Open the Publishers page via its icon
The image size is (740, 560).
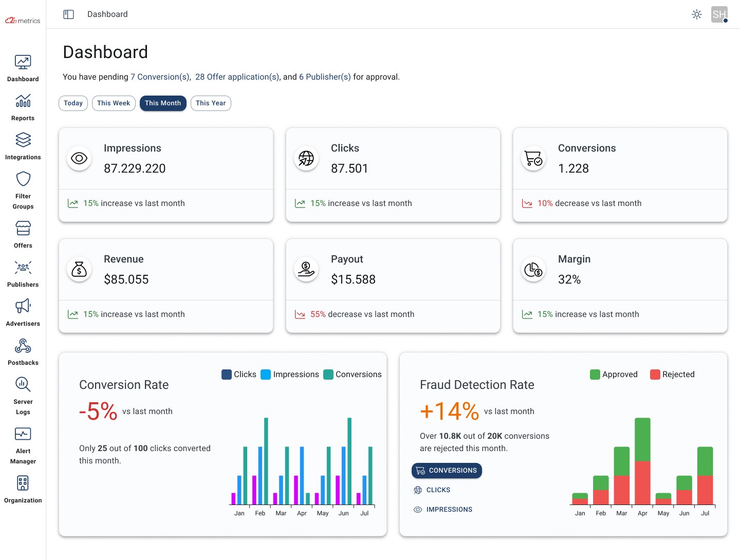[23, 268]
